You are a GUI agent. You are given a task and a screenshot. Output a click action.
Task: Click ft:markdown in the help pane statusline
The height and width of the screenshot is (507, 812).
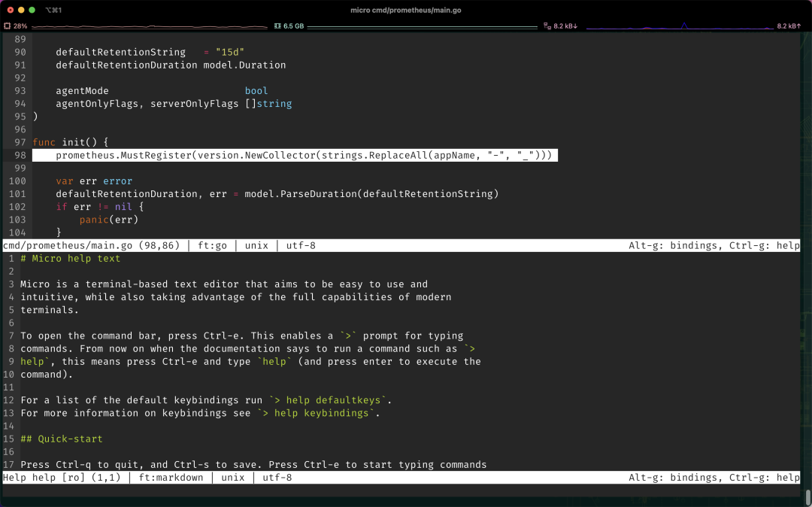(x=171, y=478)
